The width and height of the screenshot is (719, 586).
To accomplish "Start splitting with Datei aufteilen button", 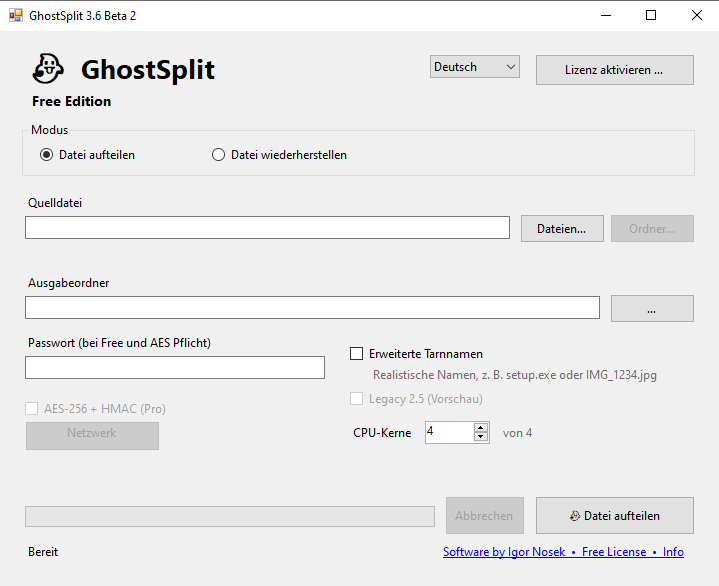I will click(614, 516).
